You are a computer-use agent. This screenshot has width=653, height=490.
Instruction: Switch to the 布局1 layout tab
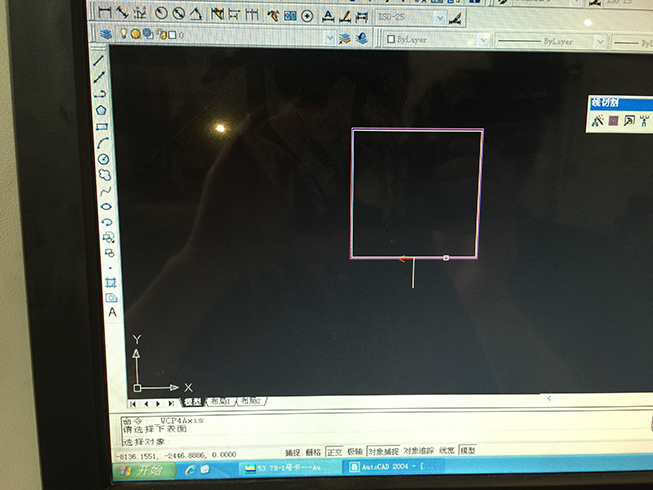[x=219, y=402]
